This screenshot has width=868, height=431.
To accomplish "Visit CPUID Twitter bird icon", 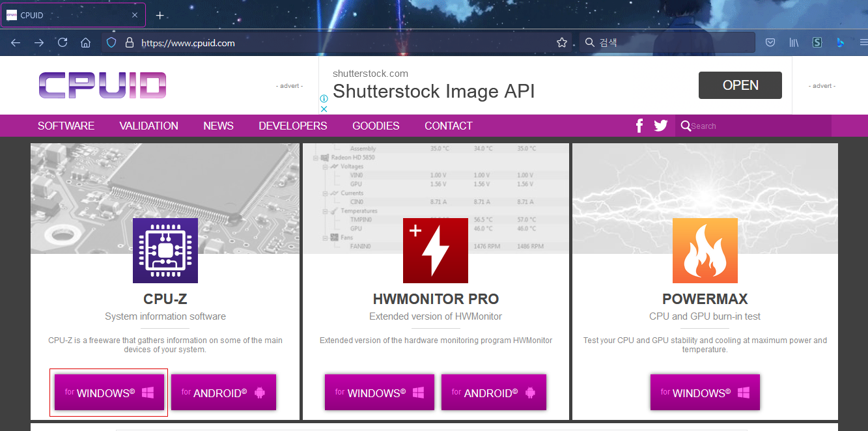I will point(661,126).
